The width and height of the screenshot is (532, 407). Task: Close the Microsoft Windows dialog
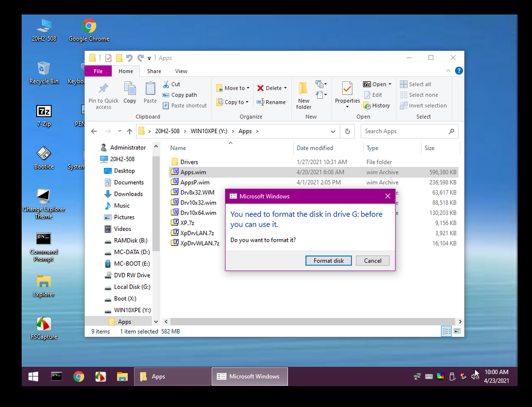388,196
